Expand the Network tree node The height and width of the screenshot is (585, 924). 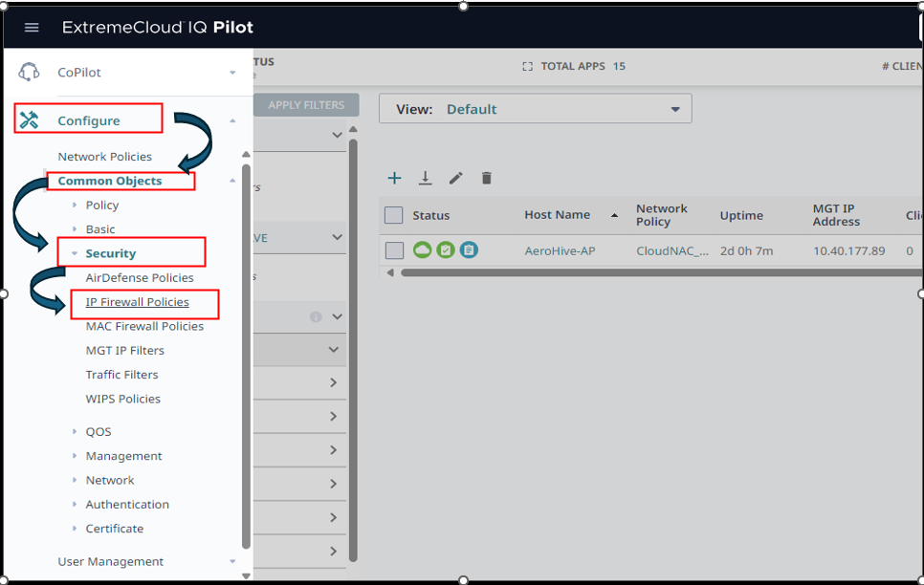[75, 480]
